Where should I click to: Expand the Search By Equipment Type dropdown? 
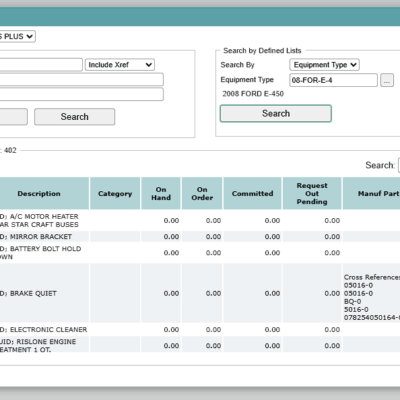click(324, 65)
